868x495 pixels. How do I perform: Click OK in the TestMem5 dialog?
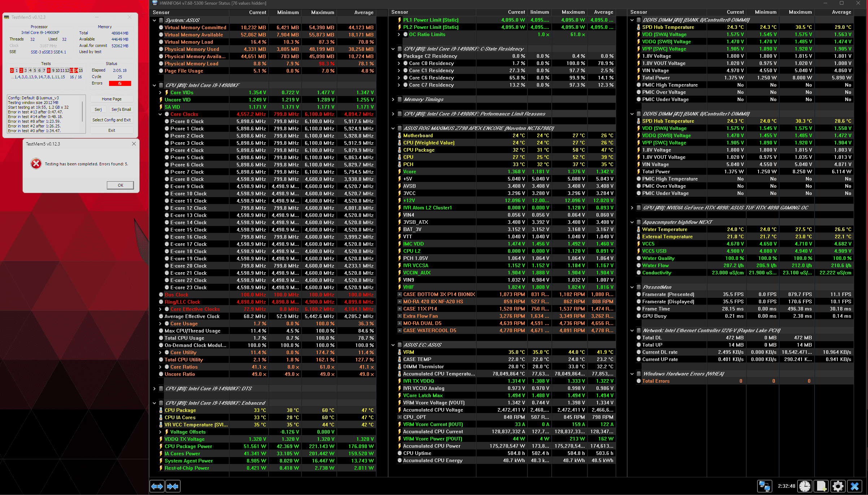[x=121, y=185]
